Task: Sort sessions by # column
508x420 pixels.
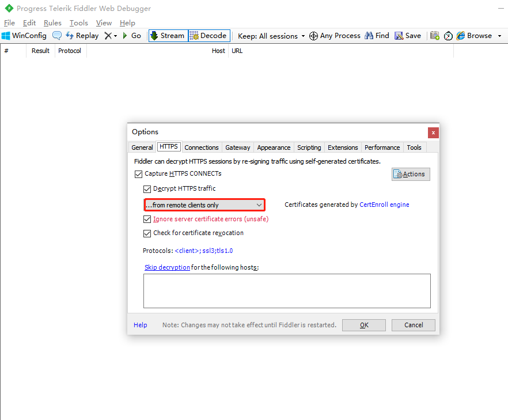Action: (13, 51)
